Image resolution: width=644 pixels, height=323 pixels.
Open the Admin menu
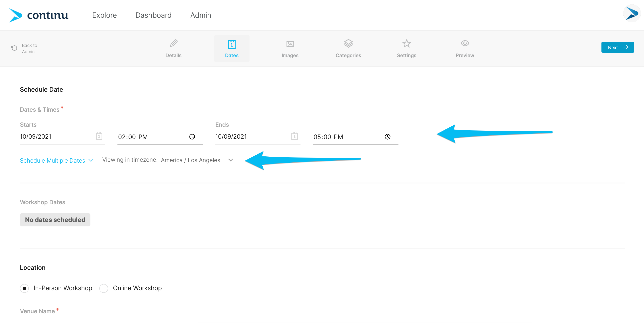[201, 15]
